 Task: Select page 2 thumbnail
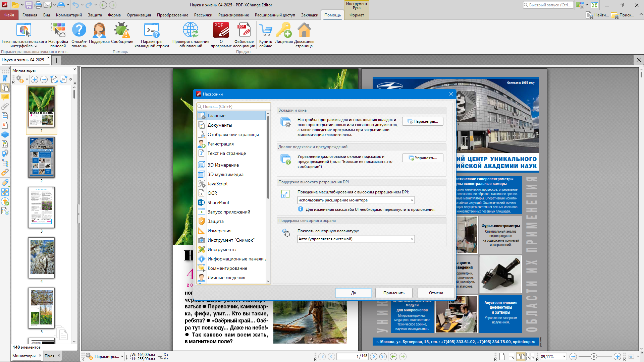(42, 157)
